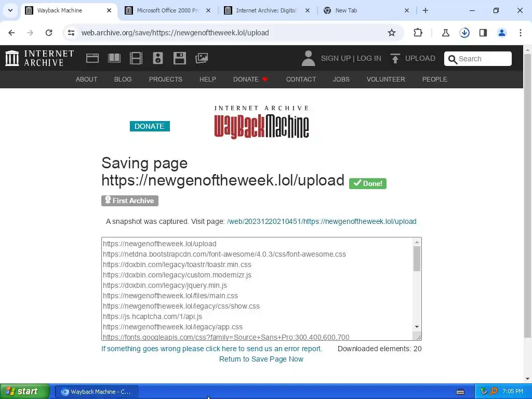
Task: Open the DONATE menu item with heart
Action: pyautogui.click(x=250, y=79)
